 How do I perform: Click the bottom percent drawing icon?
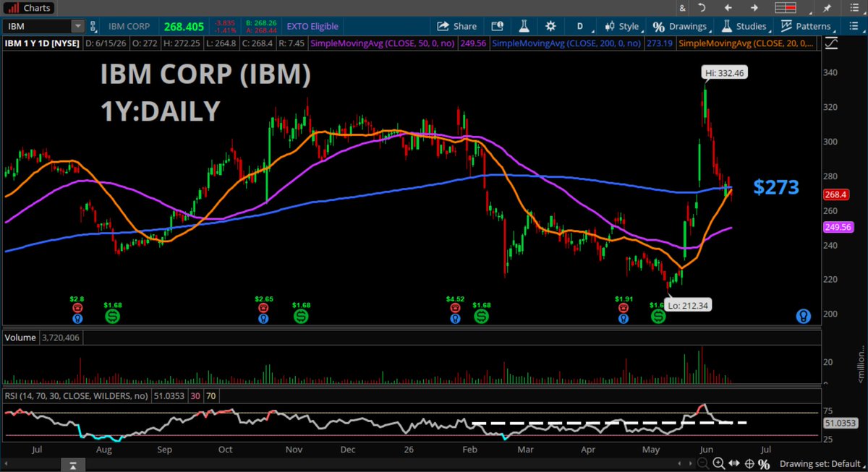point(764,463)
